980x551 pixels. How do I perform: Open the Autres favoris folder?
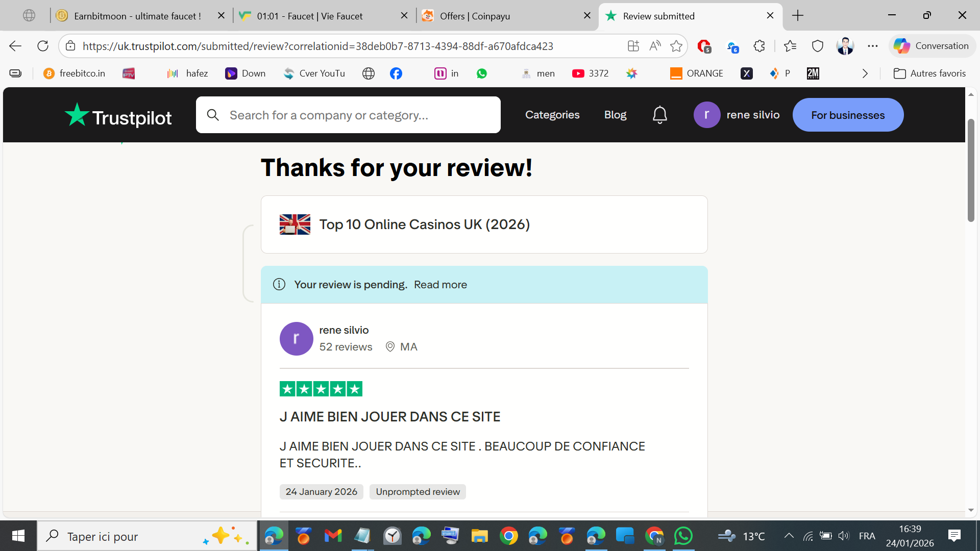[x=929, y=73]
